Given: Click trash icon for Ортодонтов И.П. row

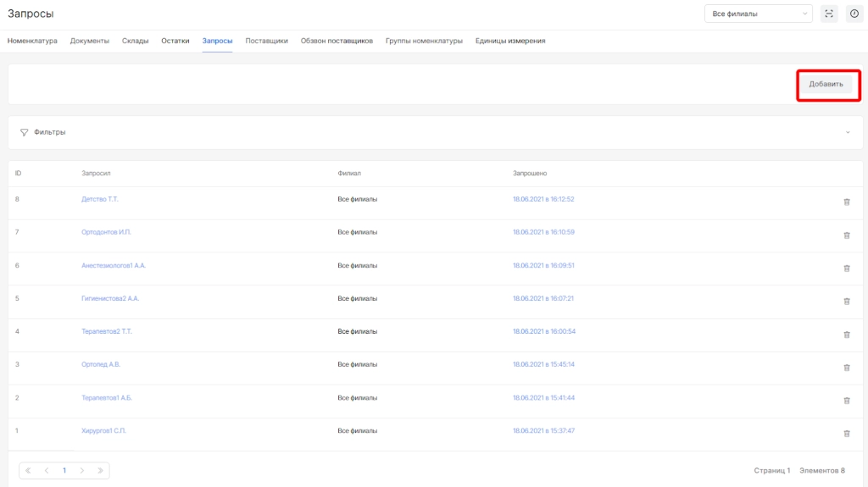Looking at the screenshot, I should 846,235.
